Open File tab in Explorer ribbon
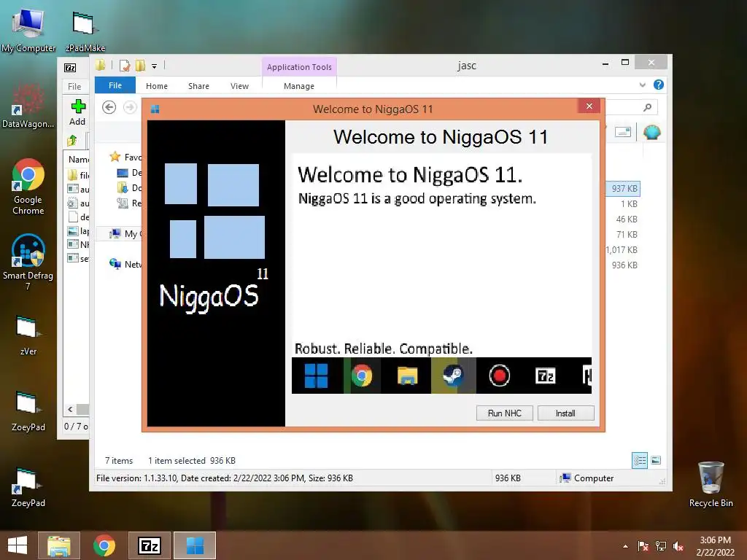 pos(115,85)
